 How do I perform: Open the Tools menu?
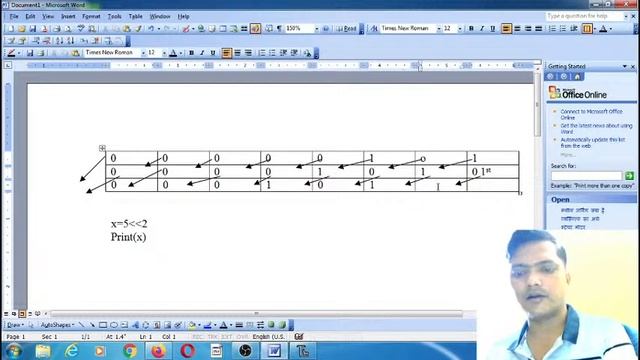[114, 16]
